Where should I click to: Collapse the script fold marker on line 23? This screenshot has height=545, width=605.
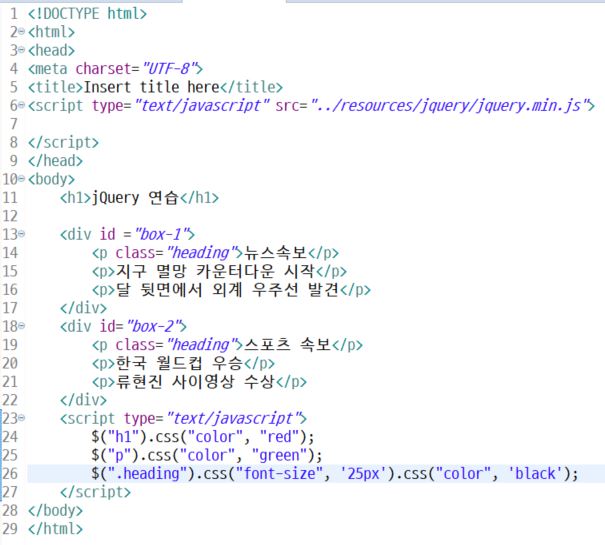[22, 418]
